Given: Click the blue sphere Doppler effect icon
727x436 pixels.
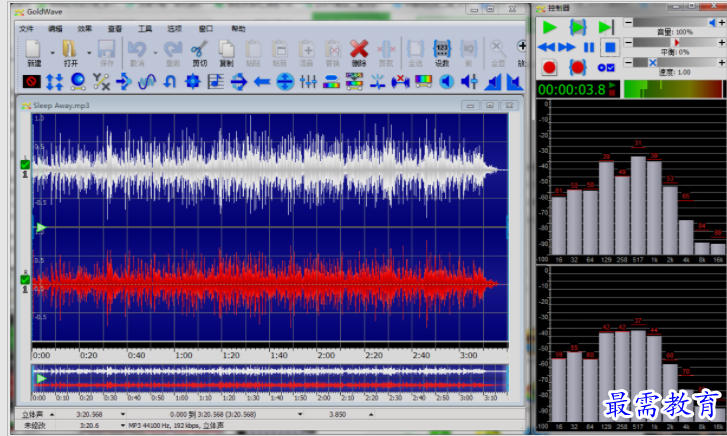Looking at the screenshot, I should [78, 82].
